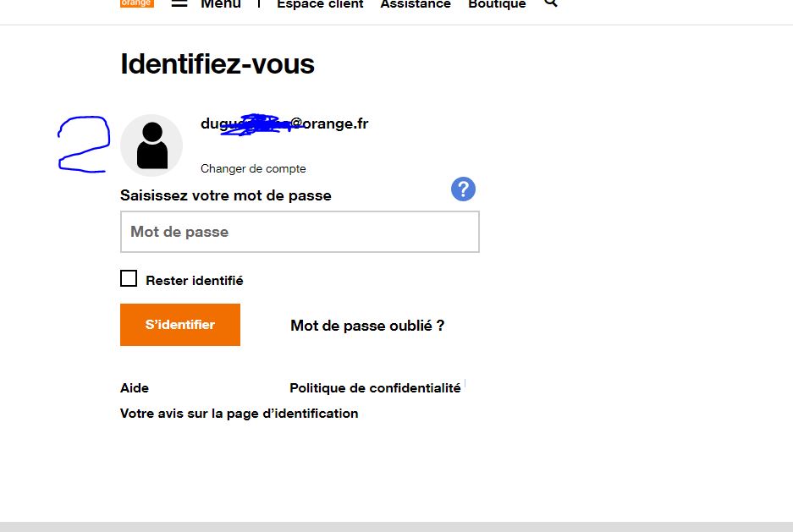The width and height of the screenshot is (793, 532).
Task: Select Changer de compte
Action: click(x=253, y=168)
